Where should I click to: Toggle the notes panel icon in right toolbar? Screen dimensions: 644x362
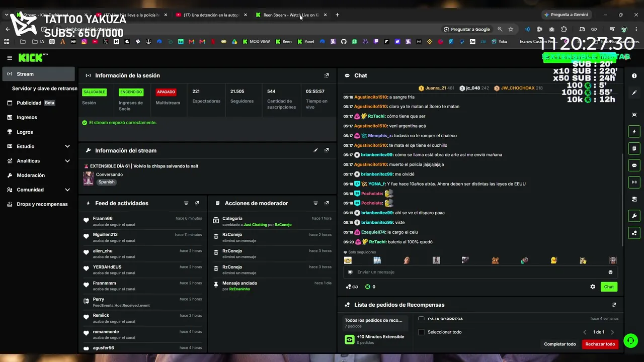click(634, 149)
